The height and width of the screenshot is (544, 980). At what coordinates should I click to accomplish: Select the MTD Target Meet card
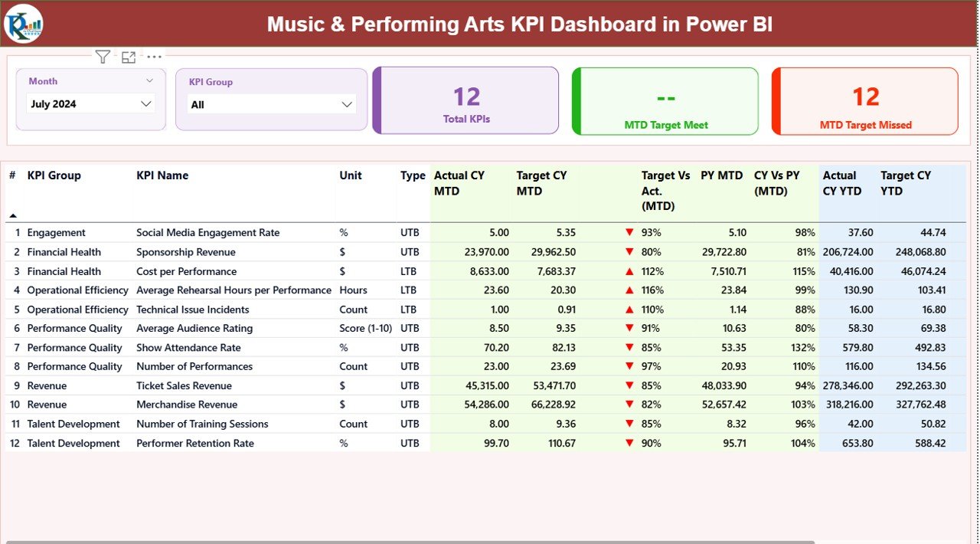(665, 100)
